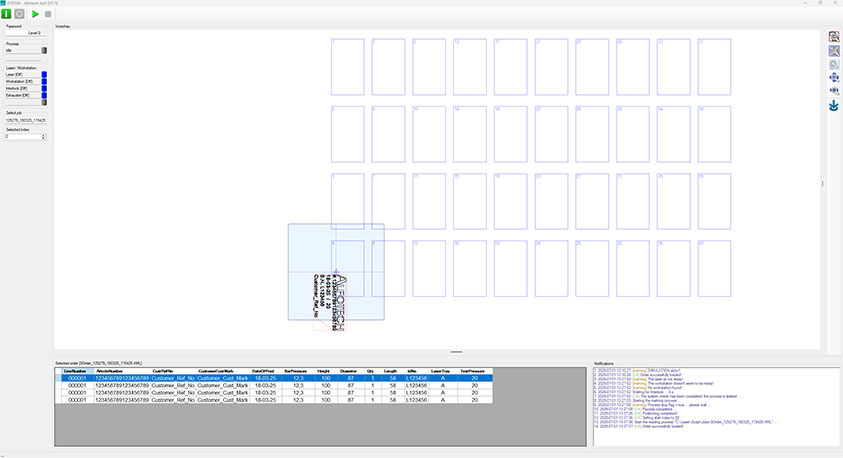Activate the blue pan arrows tool
This screenshot has width=843, height=458.
point(834,77)
